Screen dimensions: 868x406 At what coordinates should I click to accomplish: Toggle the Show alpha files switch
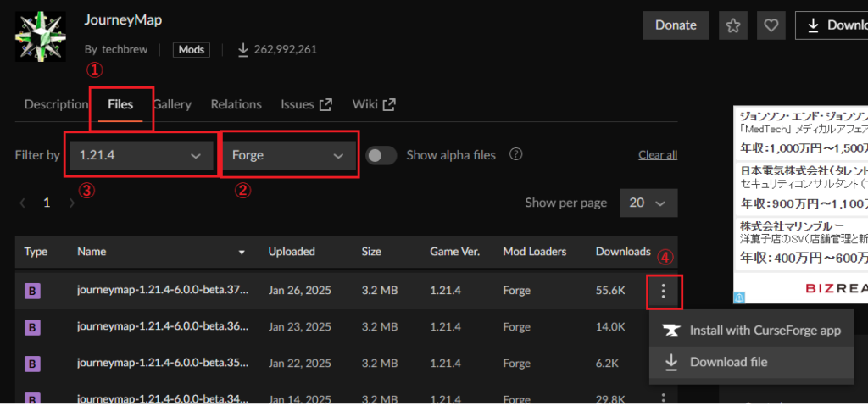point(381,155)
